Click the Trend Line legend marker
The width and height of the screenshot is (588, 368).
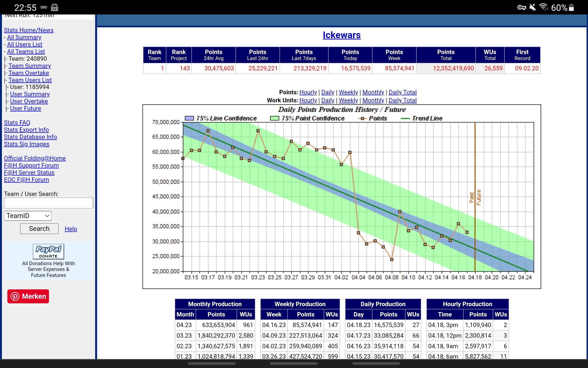coord(405,118)
